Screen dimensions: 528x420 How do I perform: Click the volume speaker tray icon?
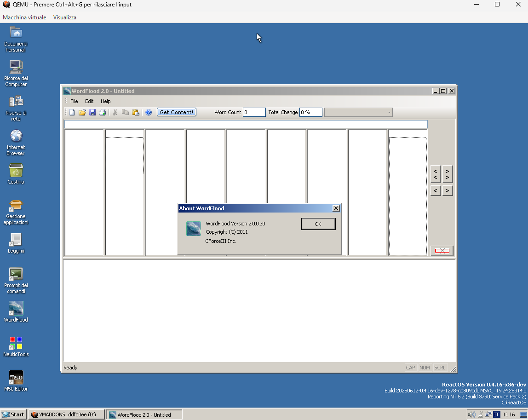[x=471, y=414]
